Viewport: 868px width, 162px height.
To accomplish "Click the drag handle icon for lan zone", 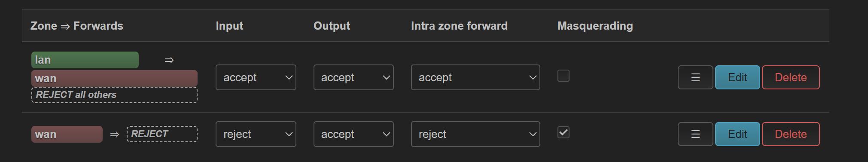I will (695, 77).
